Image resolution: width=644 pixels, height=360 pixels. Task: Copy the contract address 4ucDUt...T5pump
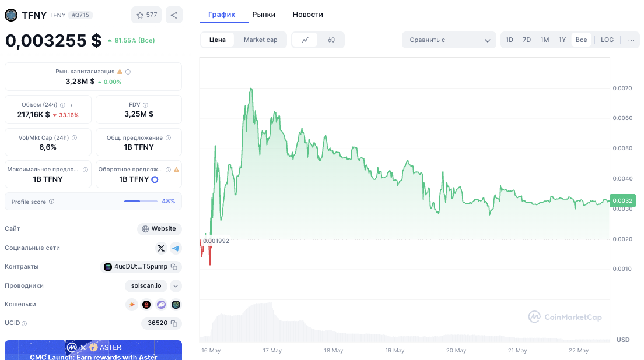pyautogui.click(x=174, y=267)
